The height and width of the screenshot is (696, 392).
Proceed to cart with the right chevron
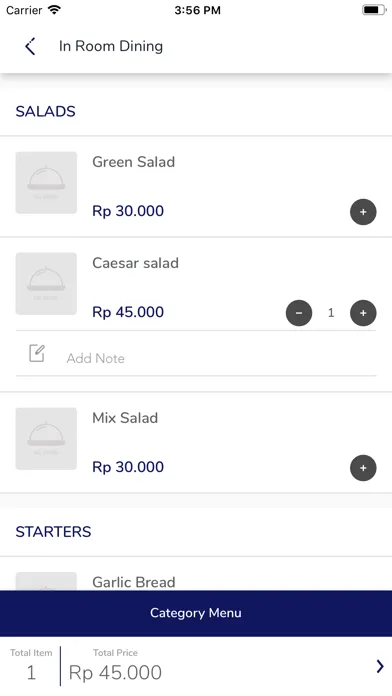(x=380, y=666)
